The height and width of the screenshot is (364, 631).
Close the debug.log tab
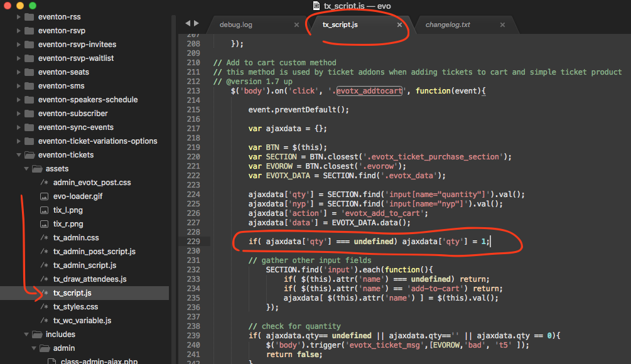pos(296,25)
